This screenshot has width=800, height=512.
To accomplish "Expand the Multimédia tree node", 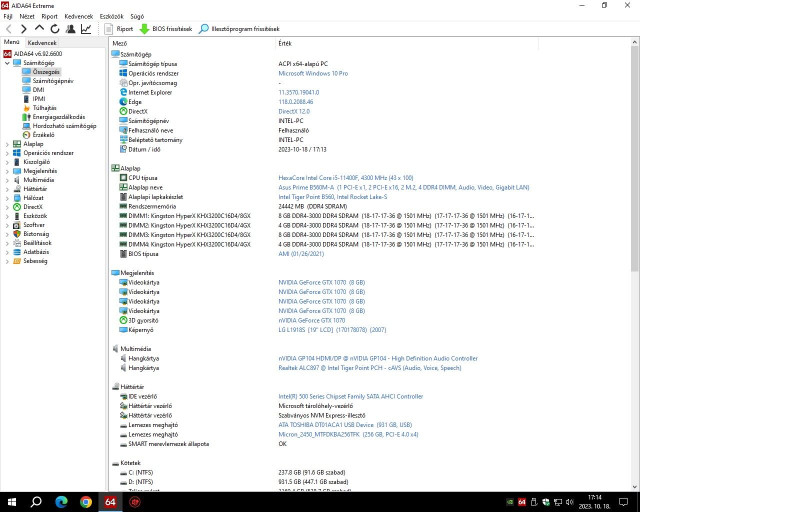I will point(7,180).
